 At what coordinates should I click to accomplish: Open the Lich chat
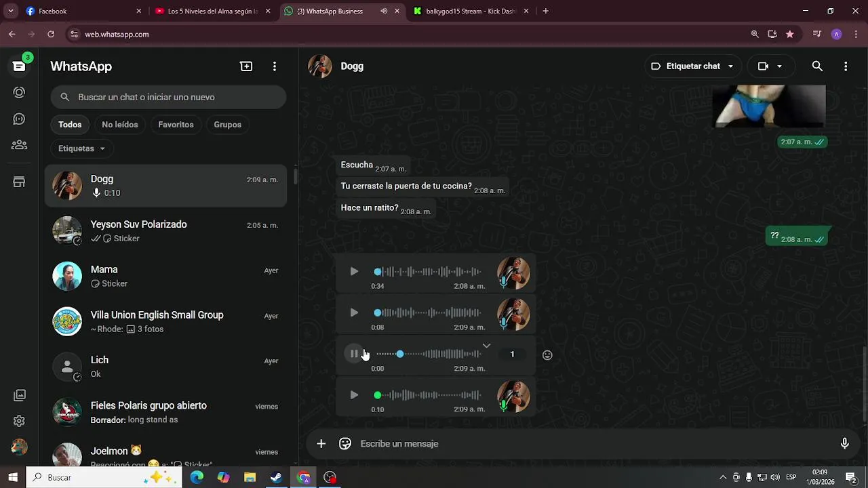tap(165, 367)
